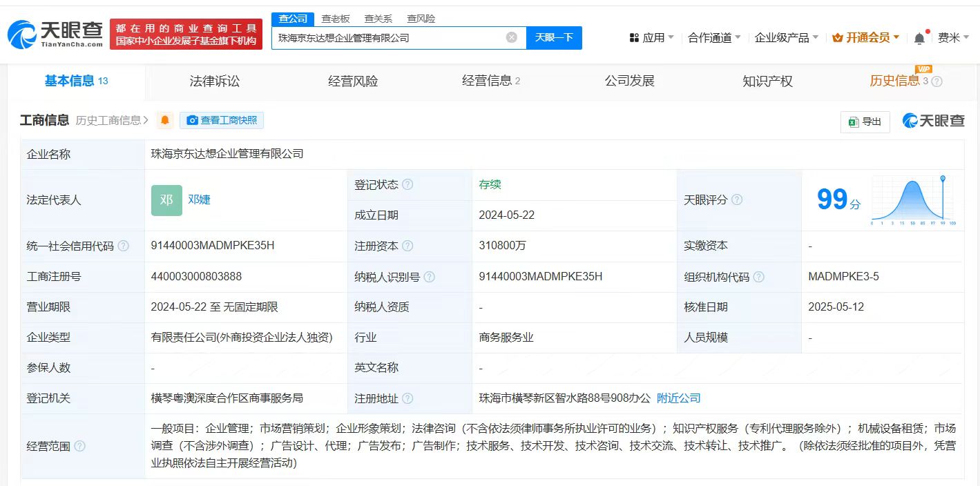
Task: Click the organization code MADMPKE3-5
Action: point(843,277)
